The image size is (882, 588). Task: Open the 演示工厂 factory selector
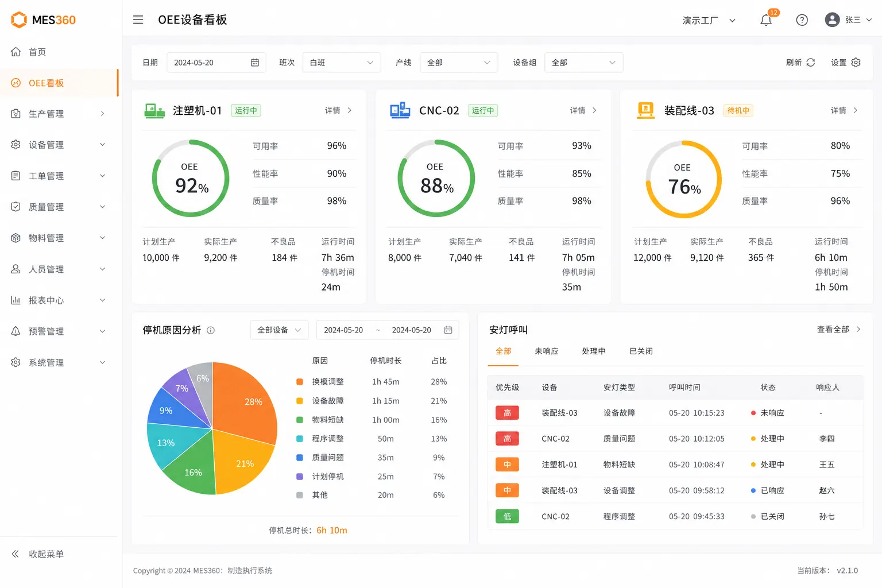709,20
